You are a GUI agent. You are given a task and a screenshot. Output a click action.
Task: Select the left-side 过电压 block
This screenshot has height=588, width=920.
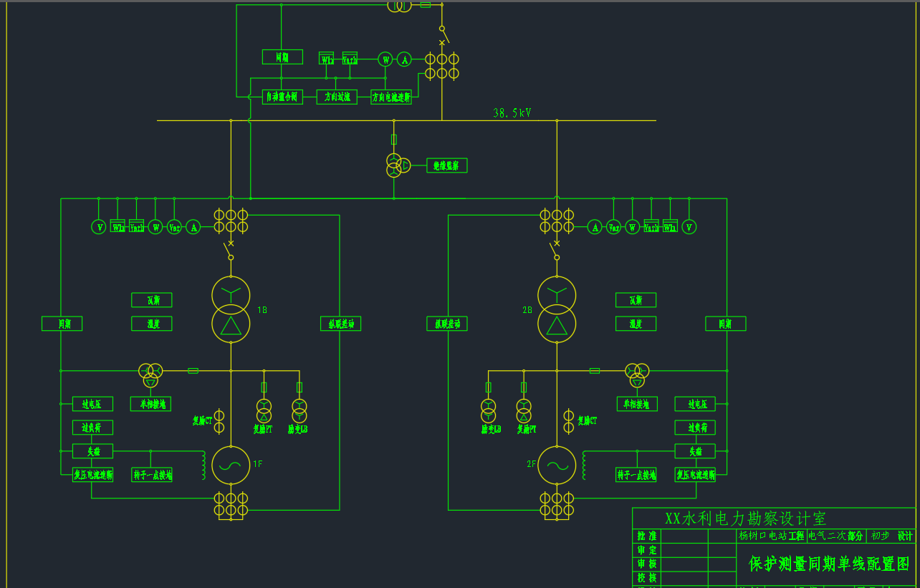pos(92,405)
